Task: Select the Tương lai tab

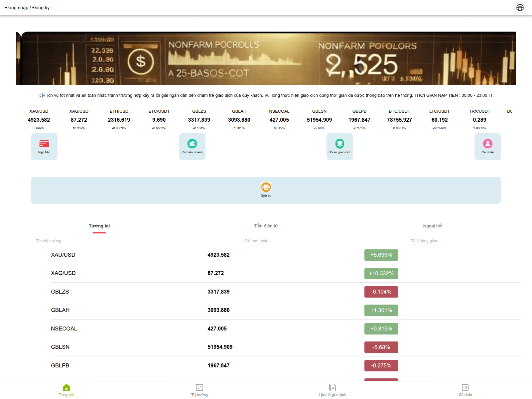Action: pyautogui.click(x=99, y=226)
